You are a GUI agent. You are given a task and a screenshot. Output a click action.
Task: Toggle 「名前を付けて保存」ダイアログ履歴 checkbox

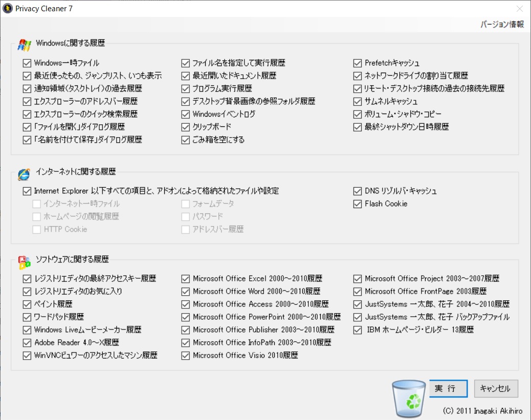27,140
